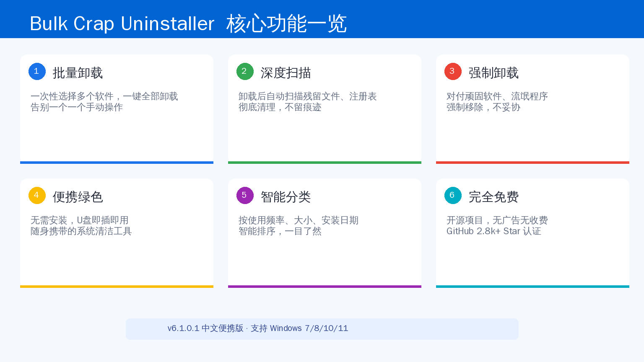This screenshot has width=644, height=362.
Task: Click the 一键全部卸载 description line
Action: [x=104, y=96]
